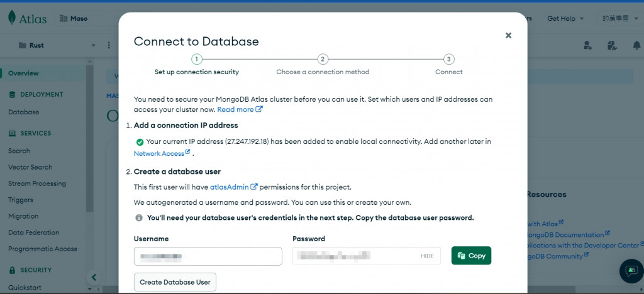The image size is (644, 294).
Task: Focus the Username input field
Action: (208, 256)
